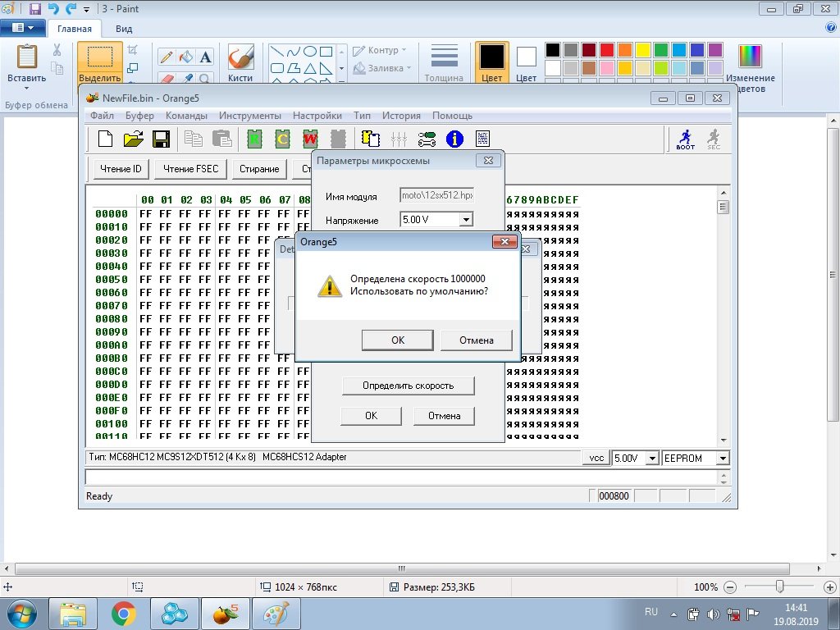The height and width of the screenshot is (630, 840).
Task: Expand the Контур outline dropdown in Paint
Action: 380,50
